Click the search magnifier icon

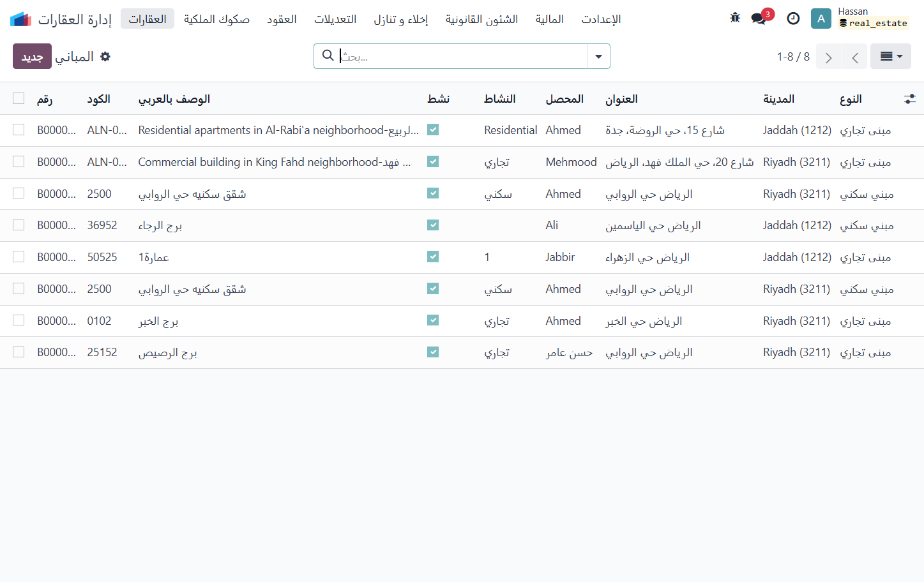(328, 56)
